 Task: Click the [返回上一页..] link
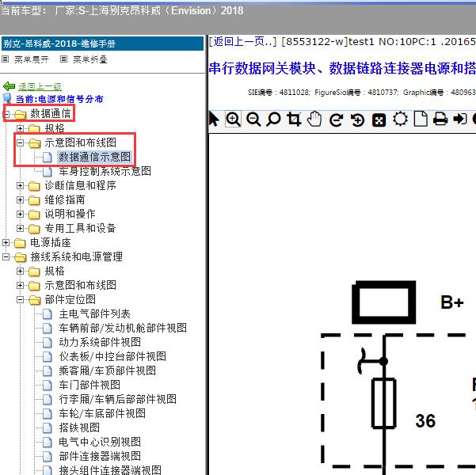(x=242, y=42)
